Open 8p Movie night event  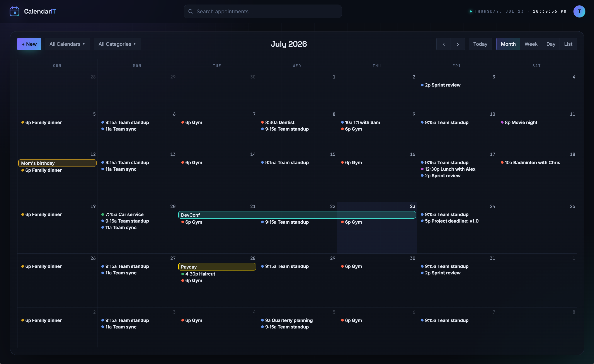point(519,122)
